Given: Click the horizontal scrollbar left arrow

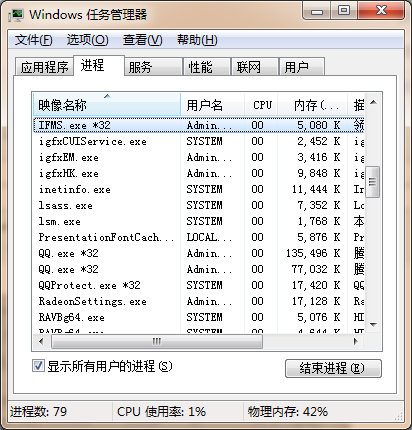Looking at the screenshot, I should click(x=41, y=341).
